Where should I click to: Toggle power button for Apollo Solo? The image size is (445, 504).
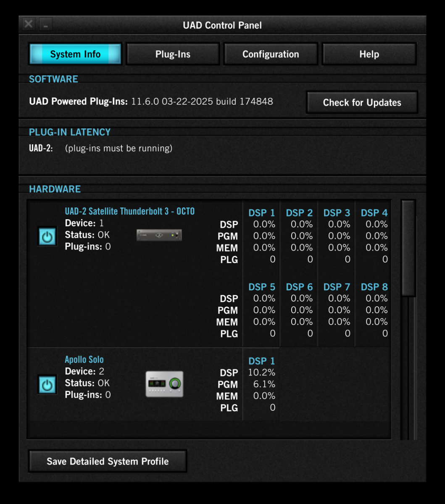point(47,385)
